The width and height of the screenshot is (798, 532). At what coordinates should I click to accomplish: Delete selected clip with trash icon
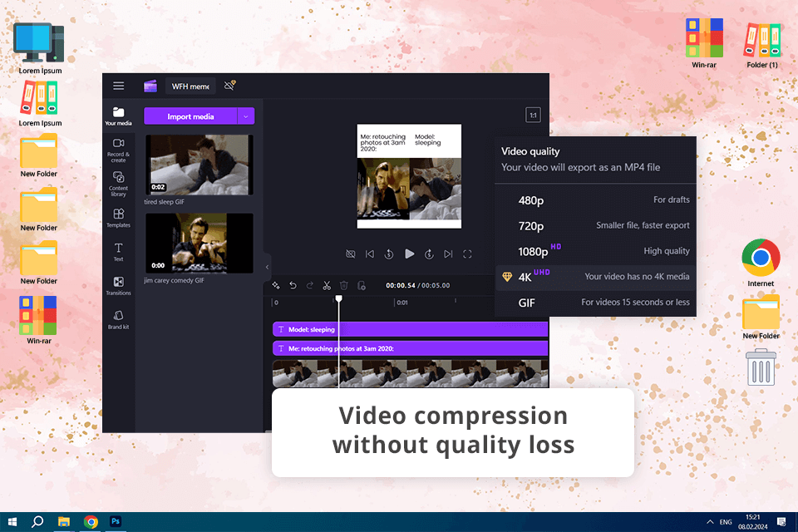point(344,285)
